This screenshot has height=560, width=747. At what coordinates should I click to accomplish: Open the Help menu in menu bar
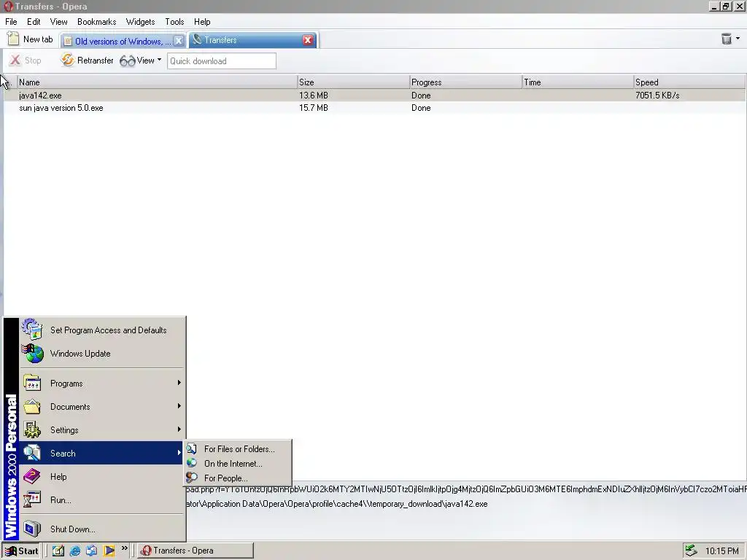[x=202, y=22]
